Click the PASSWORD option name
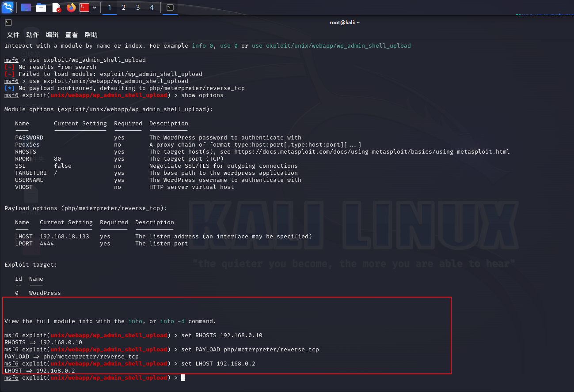The width and height of the screenshot is (574, 392). [29, 138]
